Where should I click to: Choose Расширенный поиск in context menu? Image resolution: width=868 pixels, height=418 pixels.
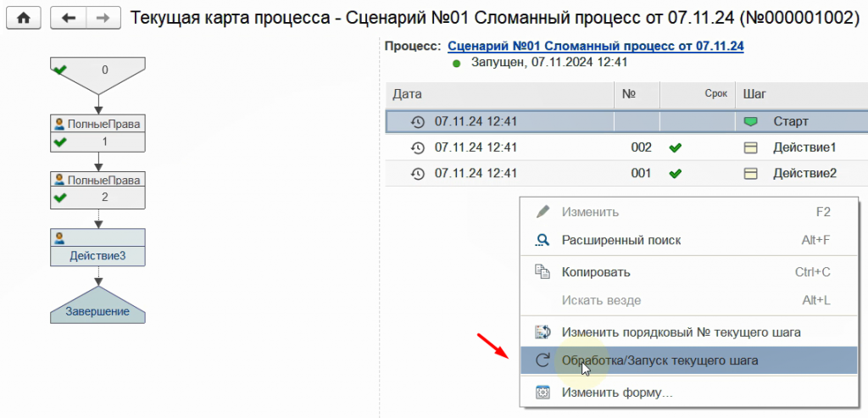click(688, 240)
